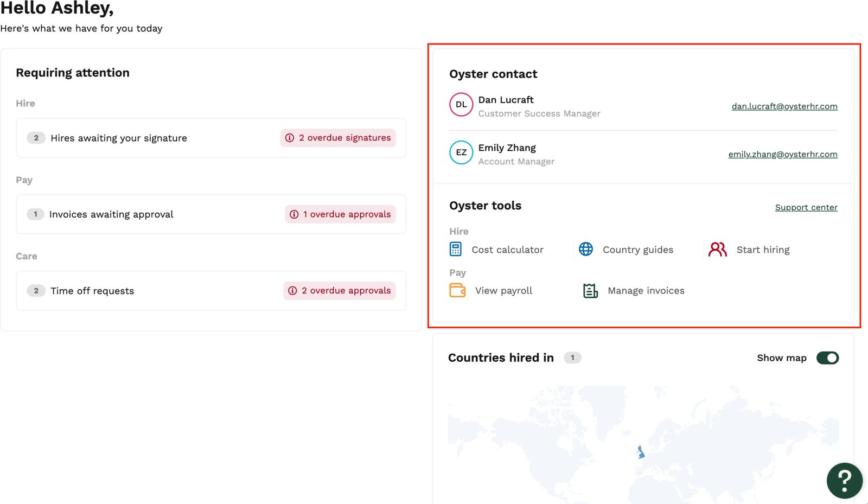Open the View payroll wallet icon
The image size is (868, 504).
tap(457, 290)
